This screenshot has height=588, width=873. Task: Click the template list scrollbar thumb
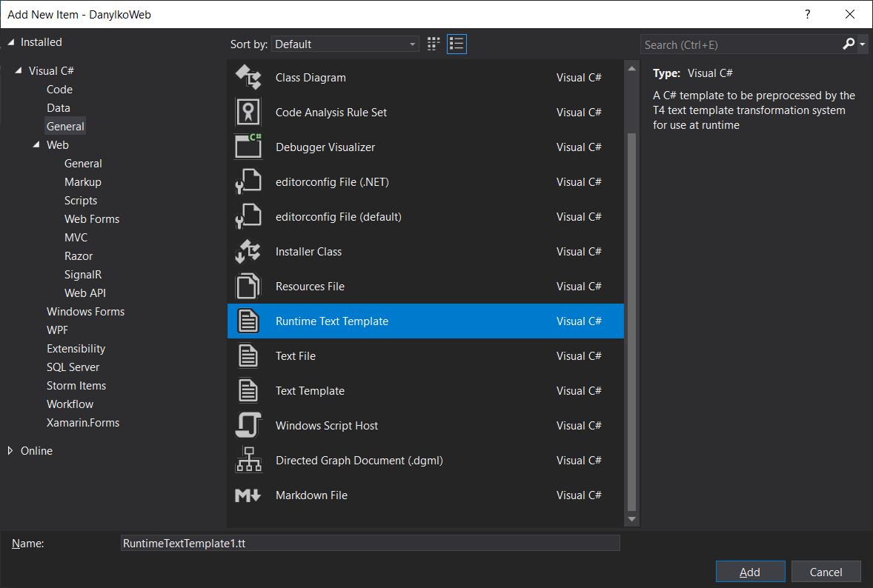(x=631, y=321)
